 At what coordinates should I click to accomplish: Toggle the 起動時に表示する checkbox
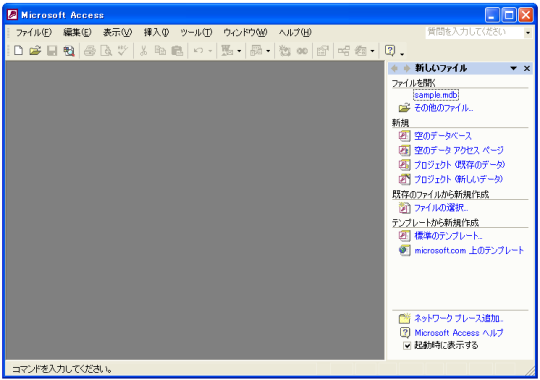pyautogui.click(x=407, y=346)
